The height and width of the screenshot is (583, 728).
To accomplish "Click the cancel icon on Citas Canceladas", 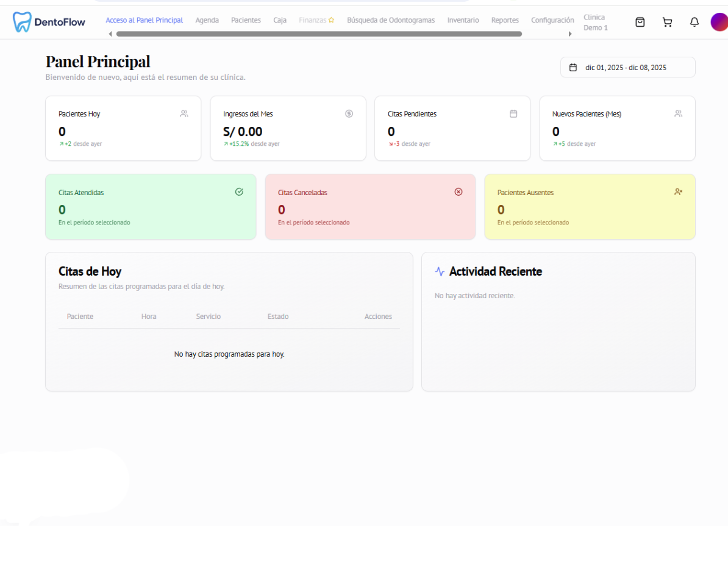I will [x=459, y=191].
